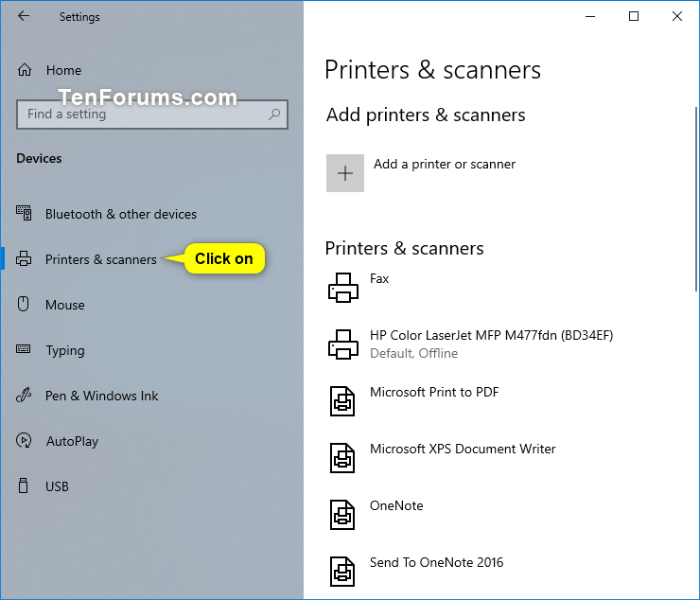Click the Bluetooth & other devices icon
This screenshot has width=700, height=600.
click(24, 213)
